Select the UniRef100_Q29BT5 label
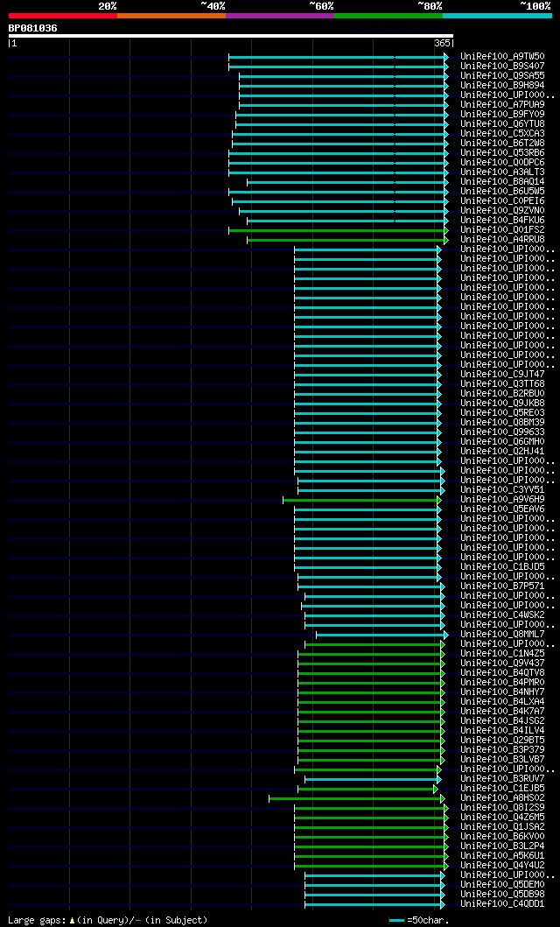The image size is (560, 927). (x=503, y=741)
